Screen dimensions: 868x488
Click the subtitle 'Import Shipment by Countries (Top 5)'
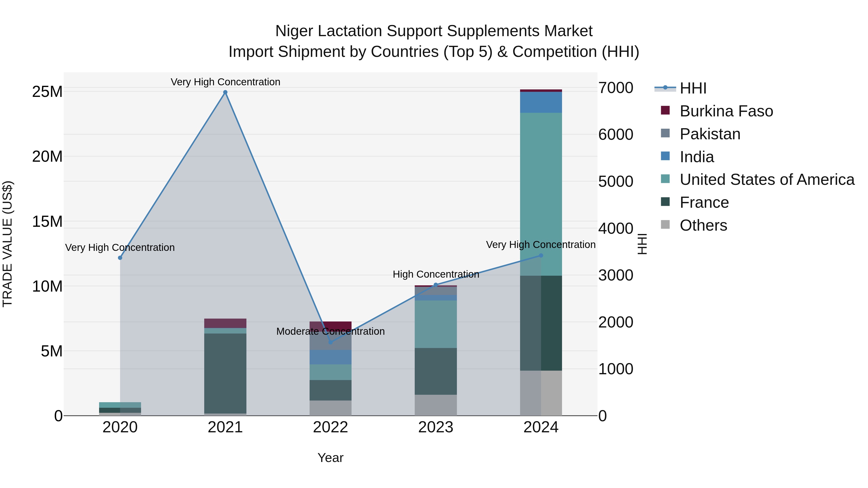tap(360, 52)
